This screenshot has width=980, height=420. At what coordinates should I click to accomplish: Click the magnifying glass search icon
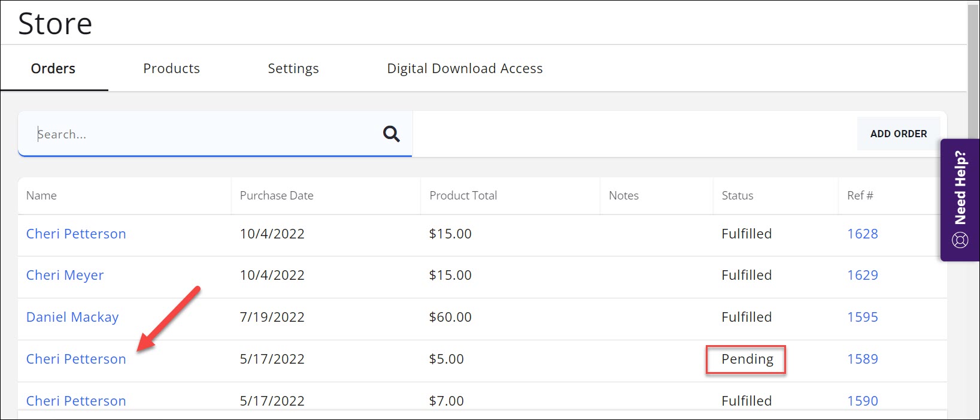(391, 134)
